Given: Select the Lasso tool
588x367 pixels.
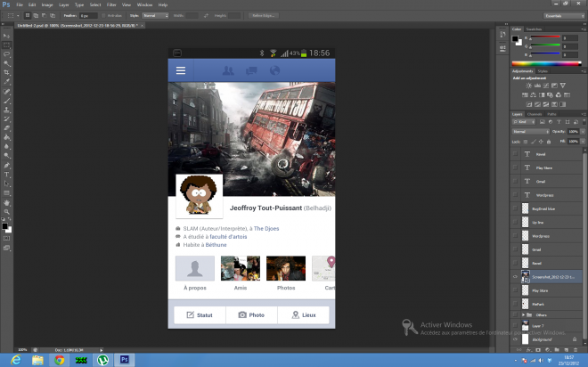Looking at the screenshot, I should point(7,54).
